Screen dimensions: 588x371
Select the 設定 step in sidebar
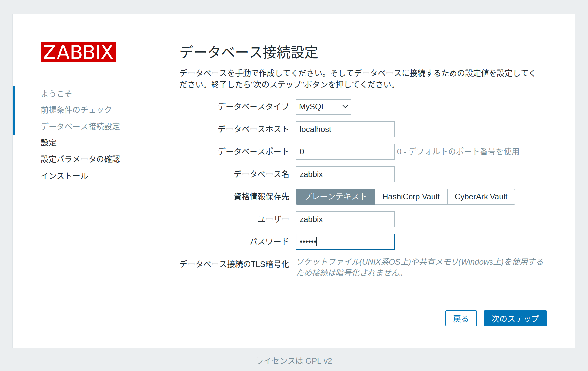[x=48, y=143]
